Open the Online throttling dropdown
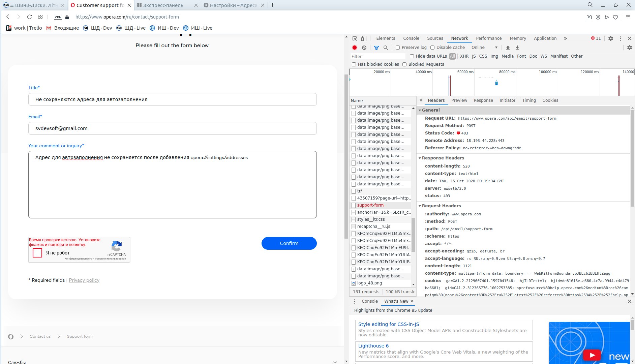 (x=484, y=48)
